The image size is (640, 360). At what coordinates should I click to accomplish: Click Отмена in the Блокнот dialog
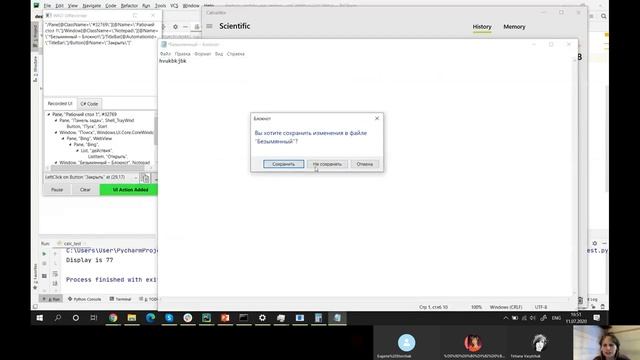[364, 164]
